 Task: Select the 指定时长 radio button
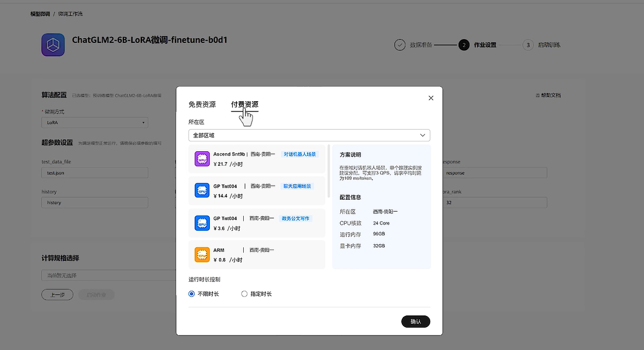(244, 294)
